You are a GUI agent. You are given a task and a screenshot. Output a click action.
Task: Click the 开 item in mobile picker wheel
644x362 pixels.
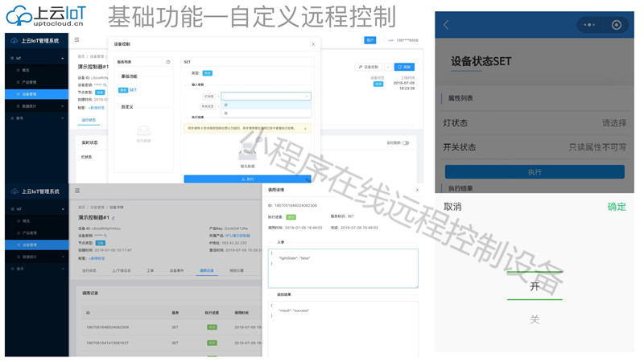tap(535, 286)
